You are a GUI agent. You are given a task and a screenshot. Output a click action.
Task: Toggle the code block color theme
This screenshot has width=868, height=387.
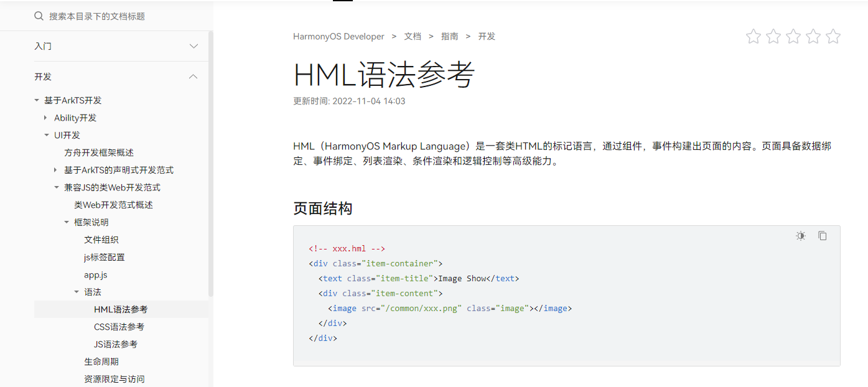800,236
